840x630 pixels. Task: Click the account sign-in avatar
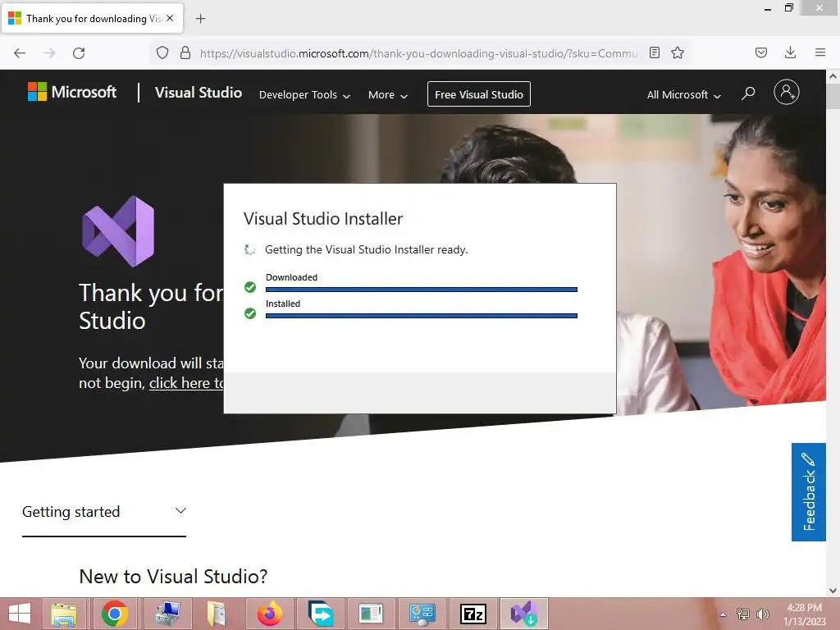coord(787,92)
